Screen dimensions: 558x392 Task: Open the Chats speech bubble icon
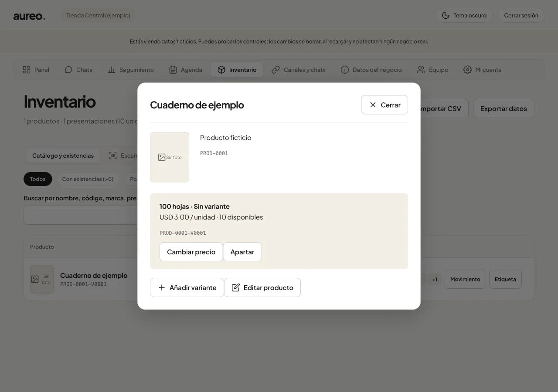(68, 70)
